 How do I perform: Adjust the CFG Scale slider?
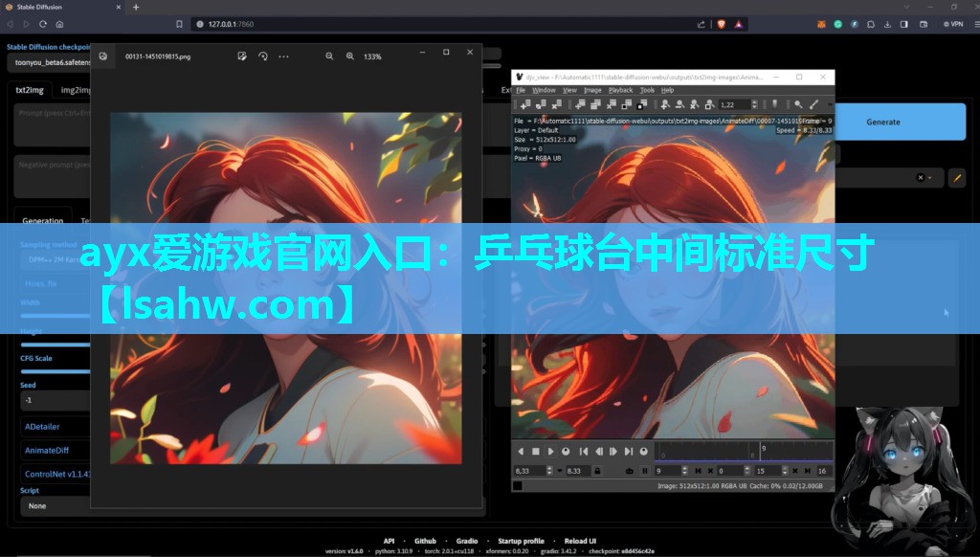pos(55,371)
